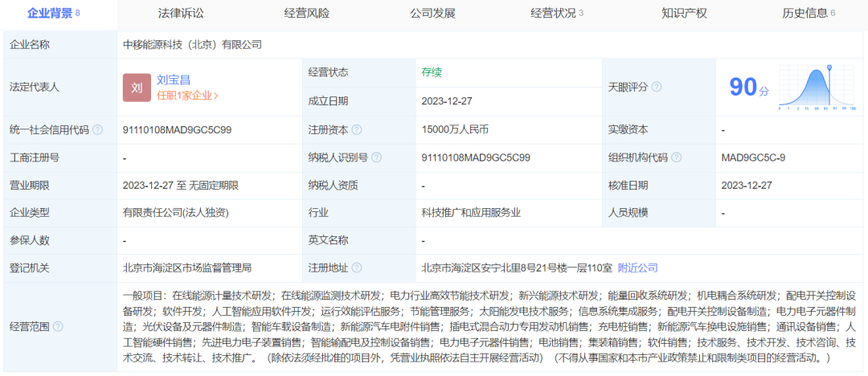The height and width of the screenshot is (376, 868).
Task: Select company name 中移能源科技（北京）有限公司
Action: pos(192,45)
